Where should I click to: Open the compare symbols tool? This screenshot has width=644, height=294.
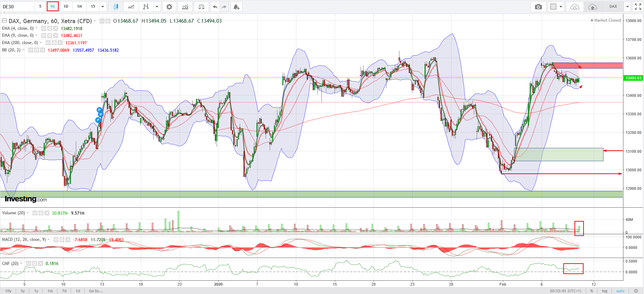[201, 7]
